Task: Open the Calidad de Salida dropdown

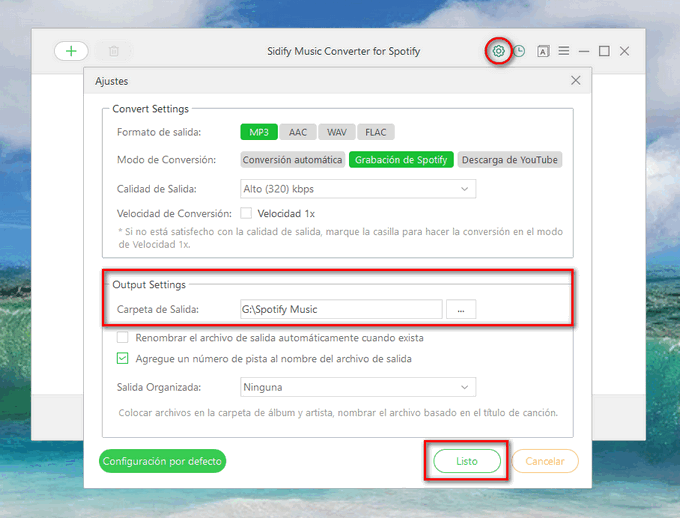Action: 358,189
